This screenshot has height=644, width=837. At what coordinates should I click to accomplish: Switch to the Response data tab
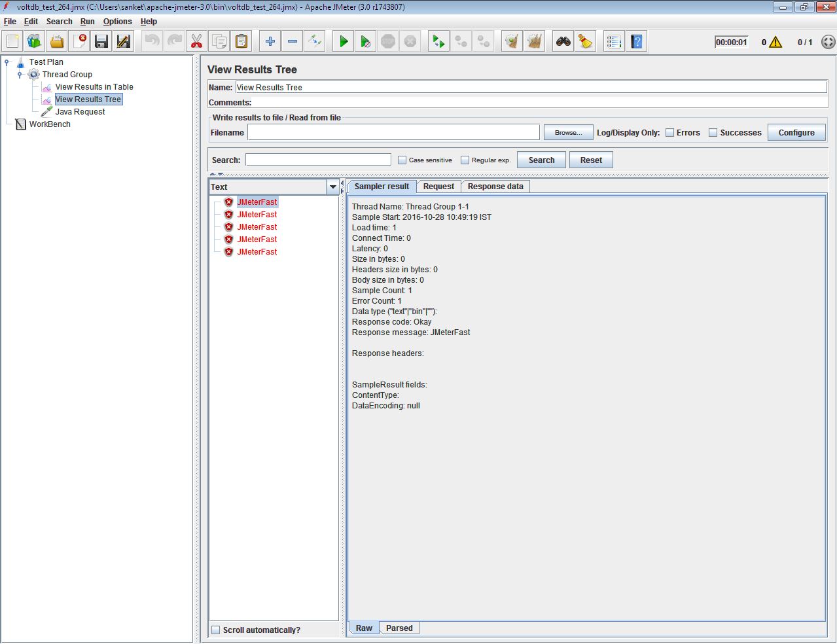(x=495, y=187)
